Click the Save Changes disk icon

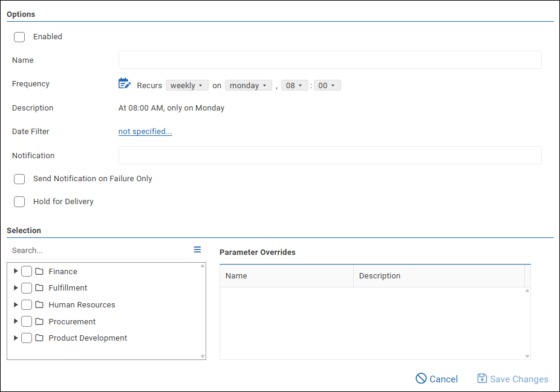click(x=482, y=379)
